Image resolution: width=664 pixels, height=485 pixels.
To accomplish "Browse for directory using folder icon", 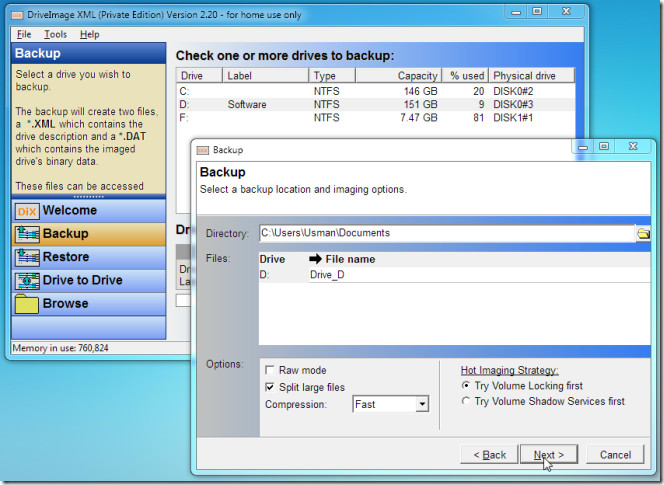I will [x=643, y=233].
